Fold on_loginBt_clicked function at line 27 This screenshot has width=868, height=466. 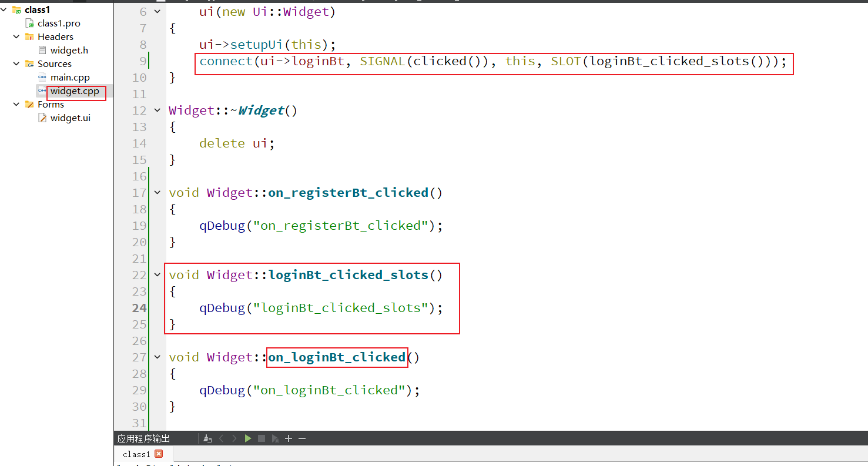point(157,357)
